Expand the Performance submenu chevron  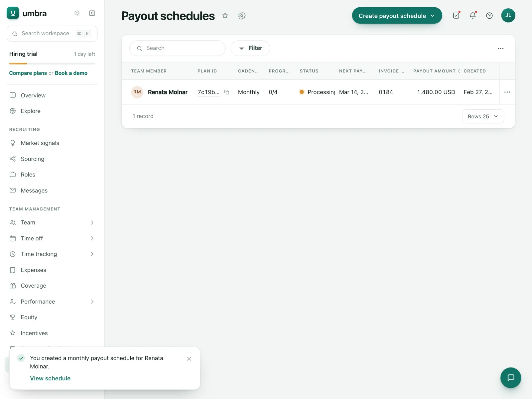[92, 302]
